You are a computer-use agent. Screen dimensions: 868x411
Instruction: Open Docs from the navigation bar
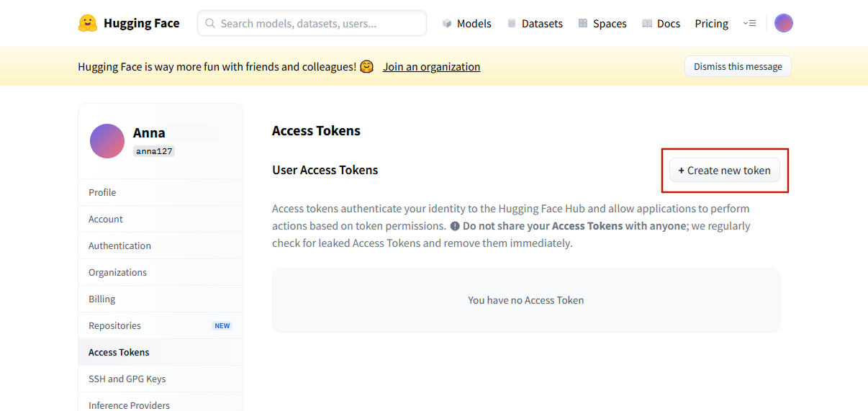coord(661,24)
